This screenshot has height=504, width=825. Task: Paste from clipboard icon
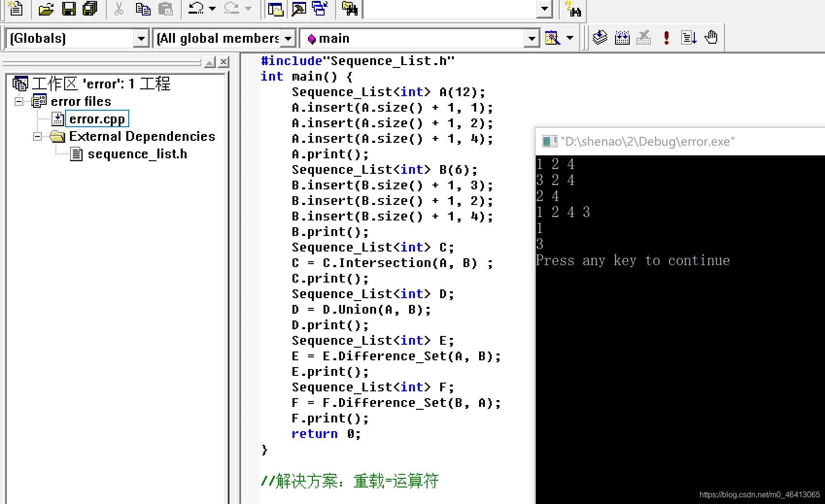[165, 8]
